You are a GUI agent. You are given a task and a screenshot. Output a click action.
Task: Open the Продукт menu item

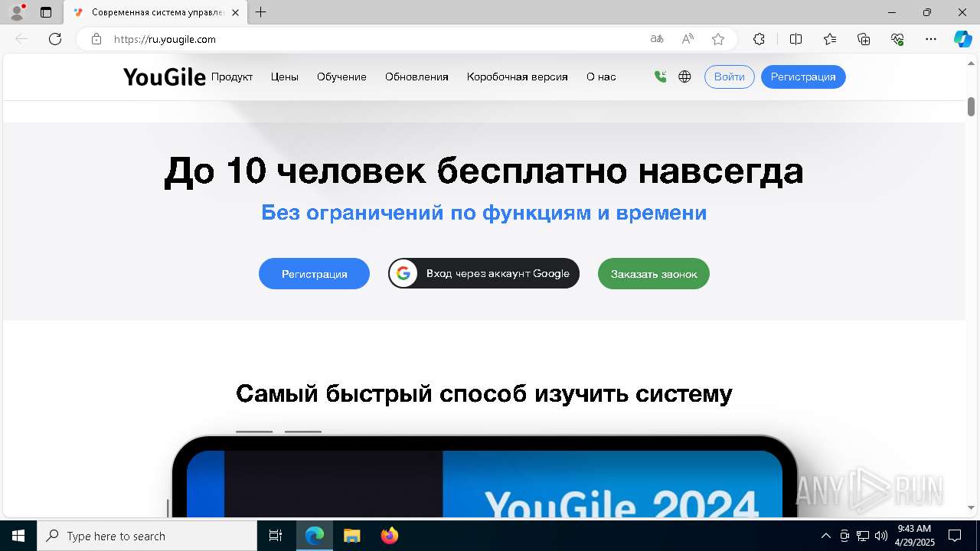coord(232,77)
